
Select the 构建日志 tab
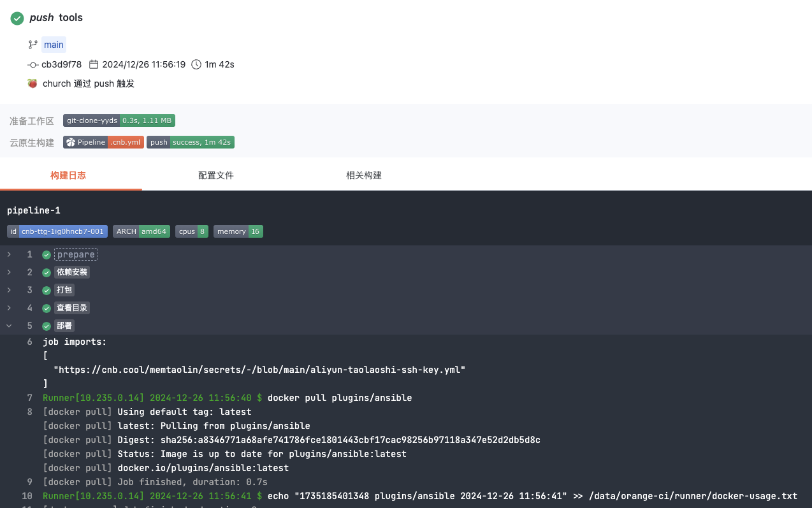point(68,175)
